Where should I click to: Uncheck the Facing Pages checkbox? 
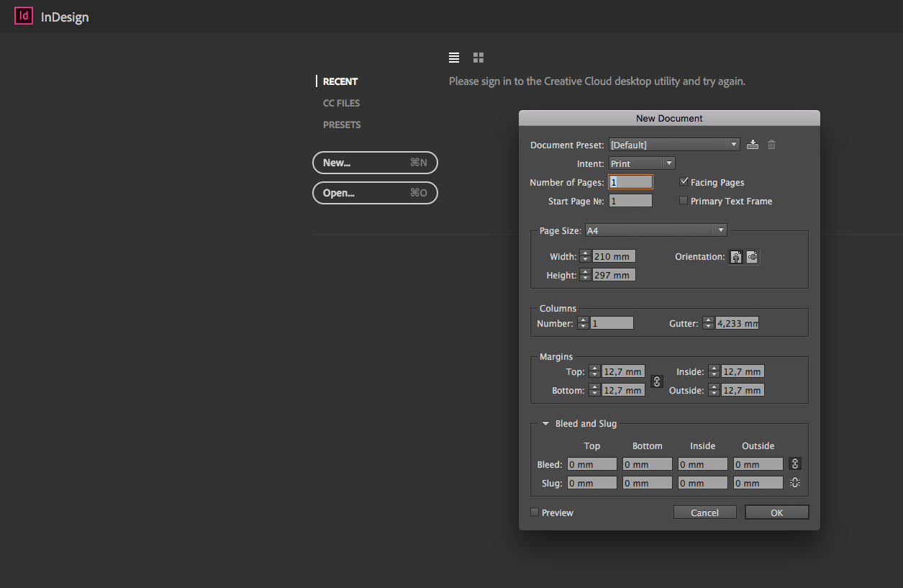click(x=684, y=182)
